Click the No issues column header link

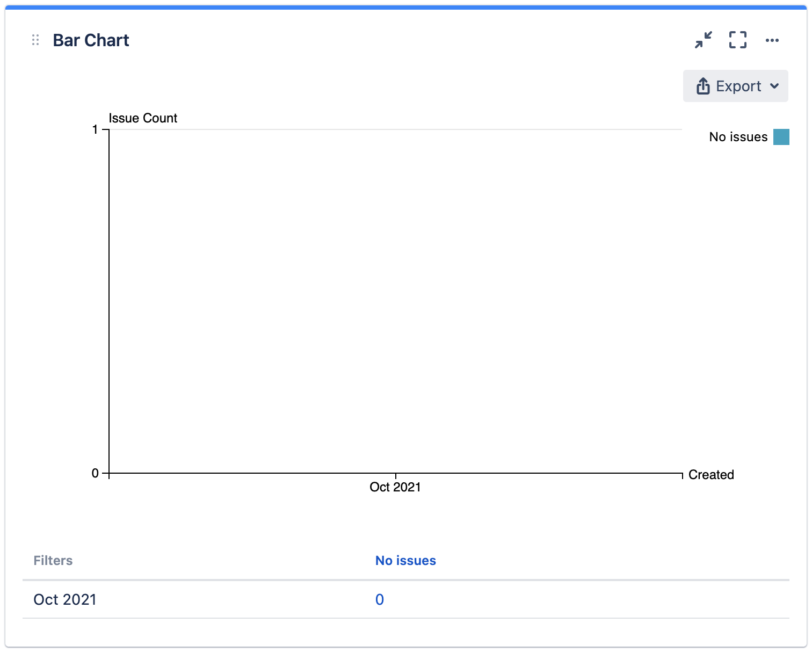click(405, 560)
